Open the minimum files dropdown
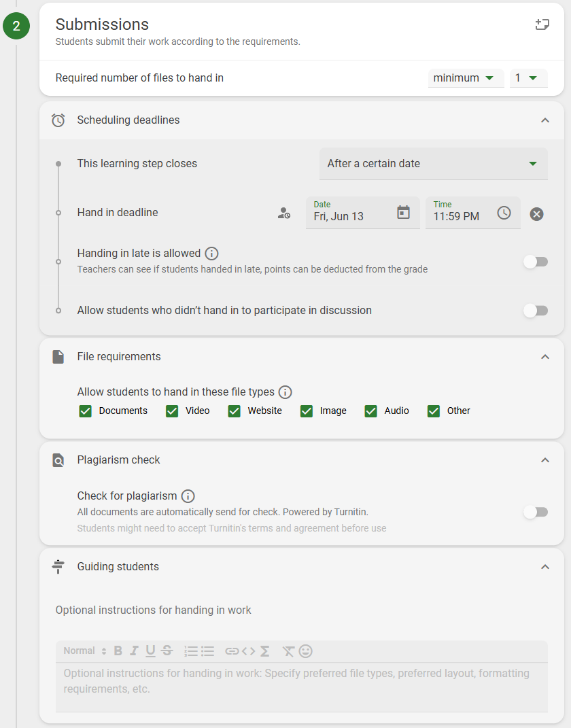 [466, 77]
